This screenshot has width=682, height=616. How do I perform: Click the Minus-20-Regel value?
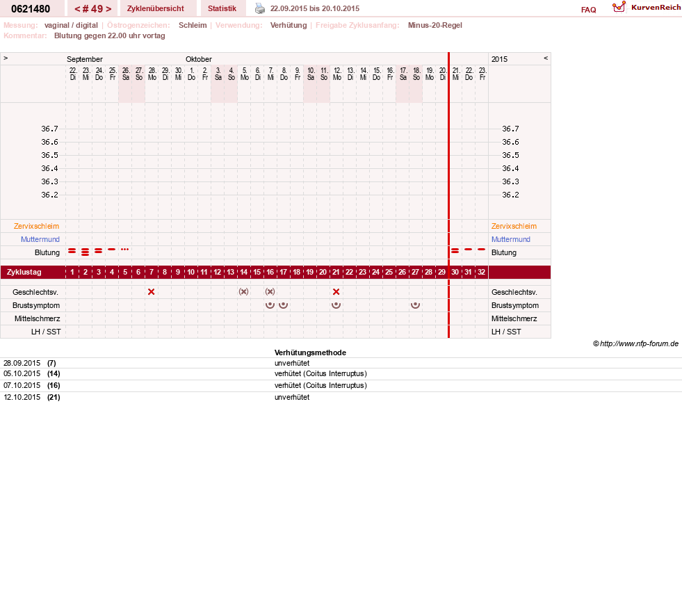click(435, 25)
